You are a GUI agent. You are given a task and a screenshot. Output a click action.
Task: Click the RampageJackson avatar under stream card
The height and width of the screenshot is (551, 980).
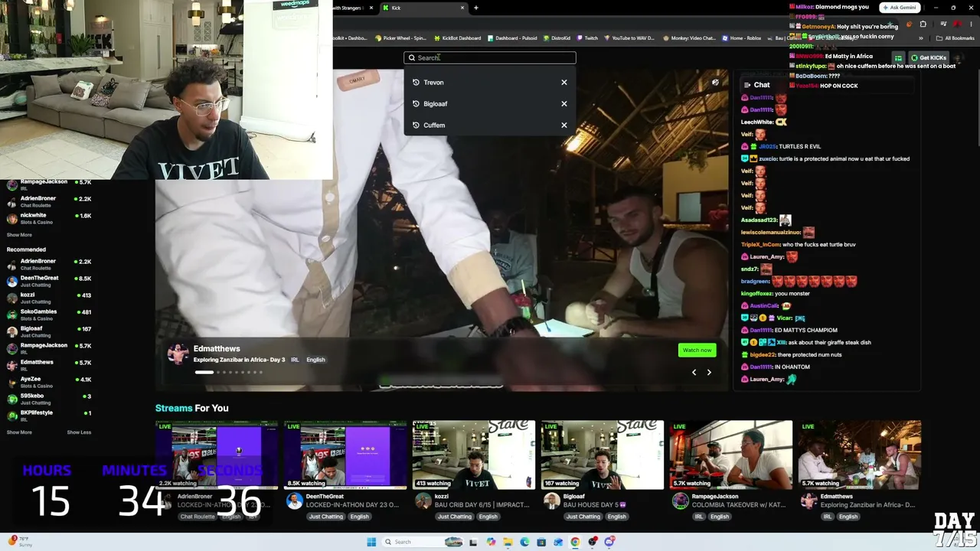point(681,500)
